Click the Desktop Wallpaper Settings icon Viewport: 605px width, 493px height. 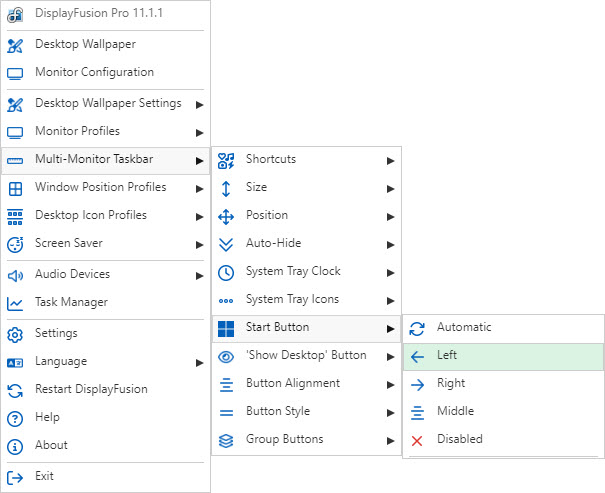(15, 105)
